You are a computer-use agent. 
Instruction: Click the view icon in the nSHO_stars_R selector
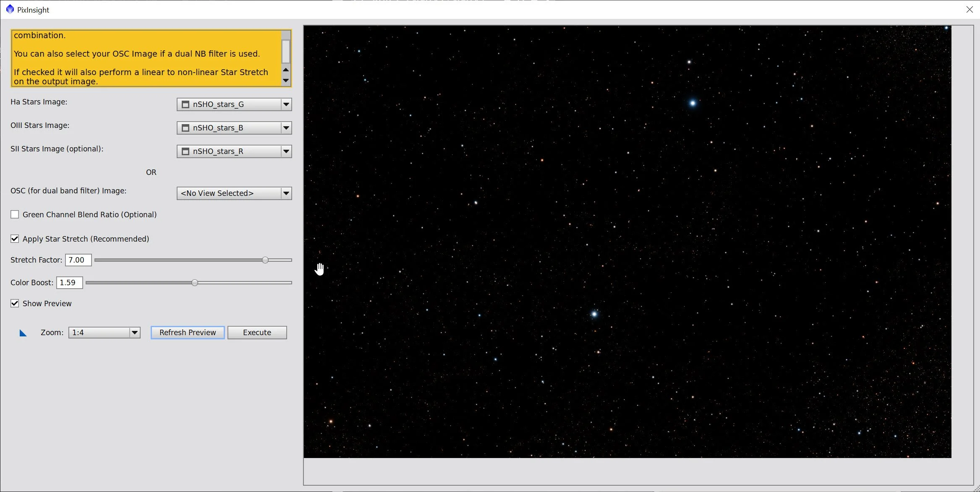point(186,151)
